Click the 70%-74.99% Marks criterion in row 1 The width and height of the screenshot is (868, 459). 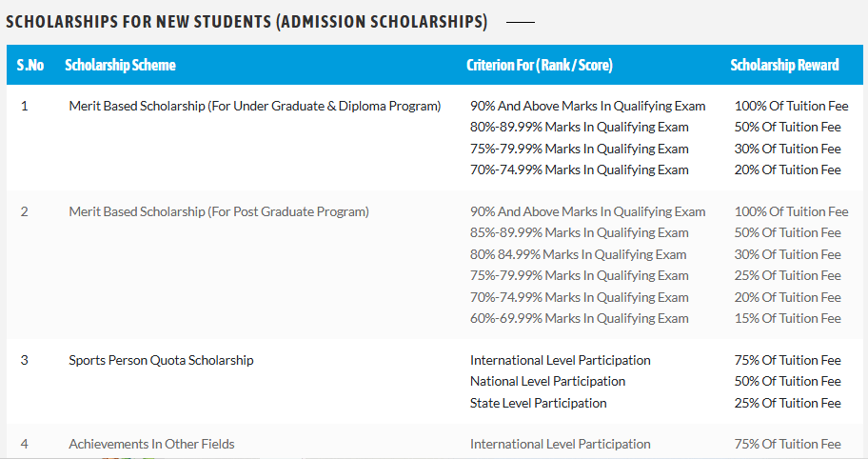click(579, 170)
